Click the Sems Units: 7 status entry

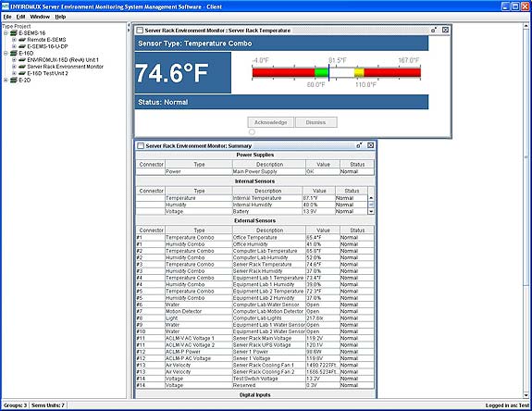48,405
